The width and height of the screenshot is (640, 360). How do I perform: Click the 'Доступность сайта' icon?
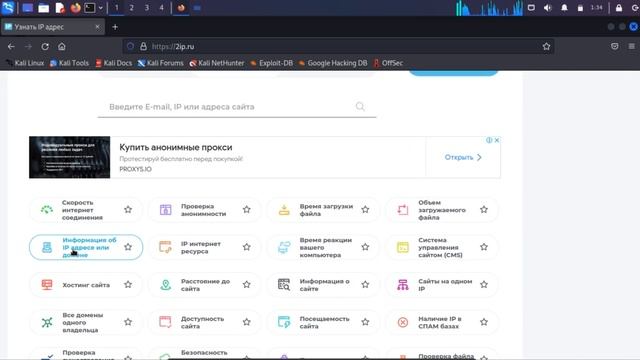(165, 322)
